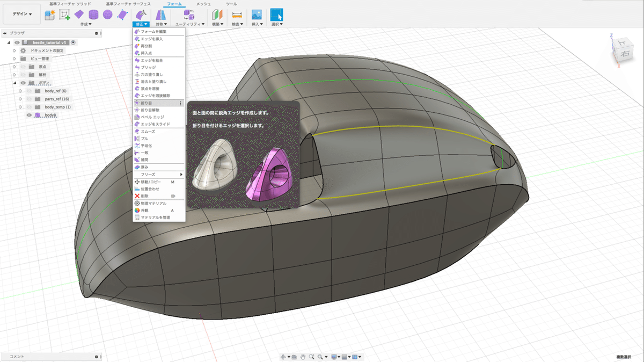Screen dimensions: 644x362
Task: Click the Inspect (検査) measure icon
Action: pyautogui.click(x=237, y=15)
